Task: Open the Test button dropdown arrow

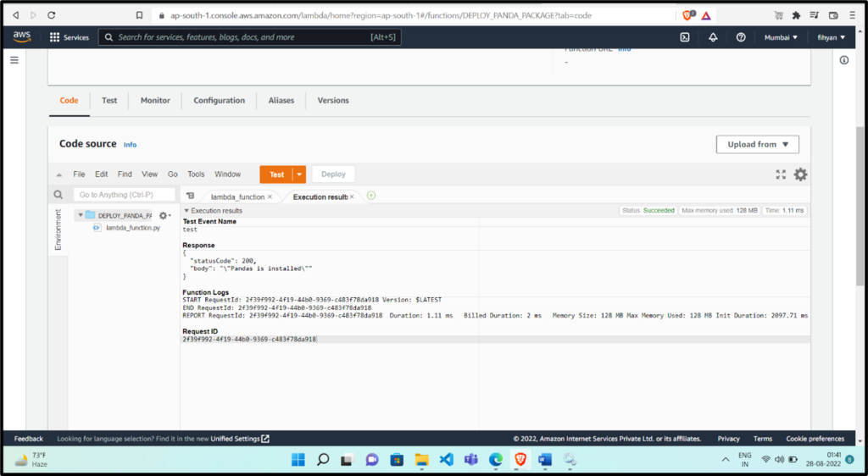Action: click(x=299, y=174)
